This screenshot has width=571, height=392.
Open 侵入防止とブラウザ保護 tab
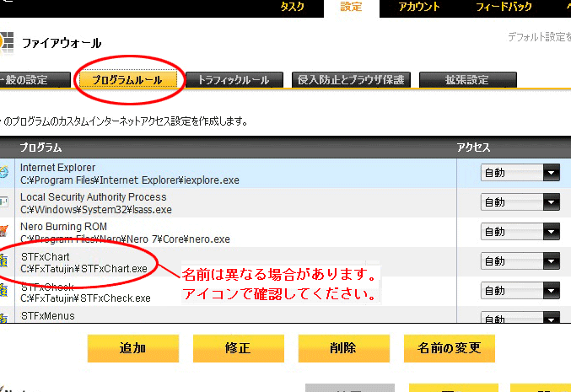pos(351,80)
